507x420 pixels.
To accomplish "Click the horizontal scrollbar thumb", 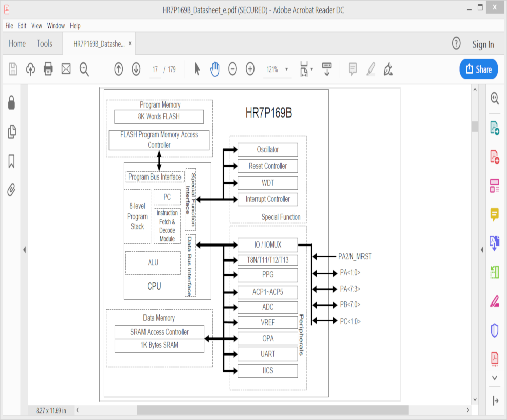I will pyautogui.click(x=273, y=410).
